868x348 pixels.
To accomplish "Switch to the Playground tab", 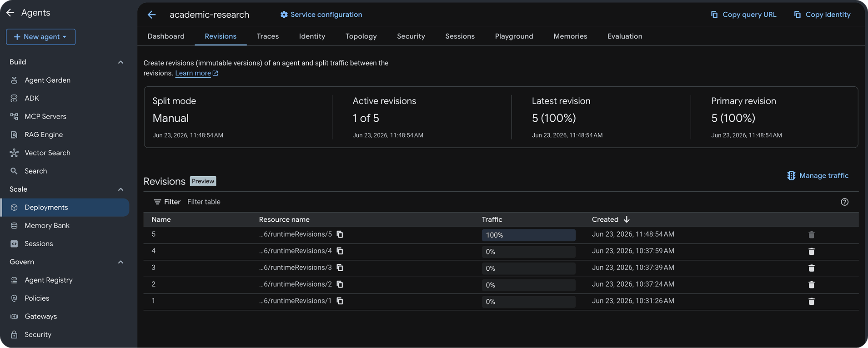I will click(514, 36).
